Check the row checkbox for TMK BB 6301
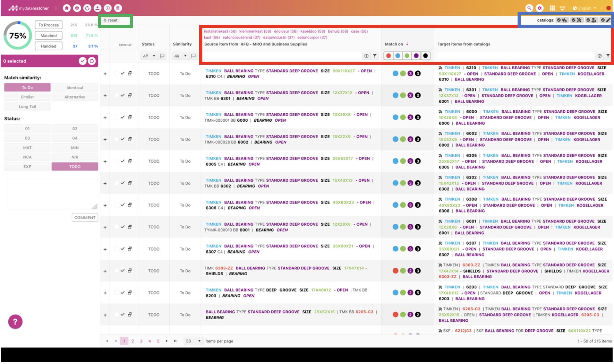The image size is (614, 364). tap(117, 95)
